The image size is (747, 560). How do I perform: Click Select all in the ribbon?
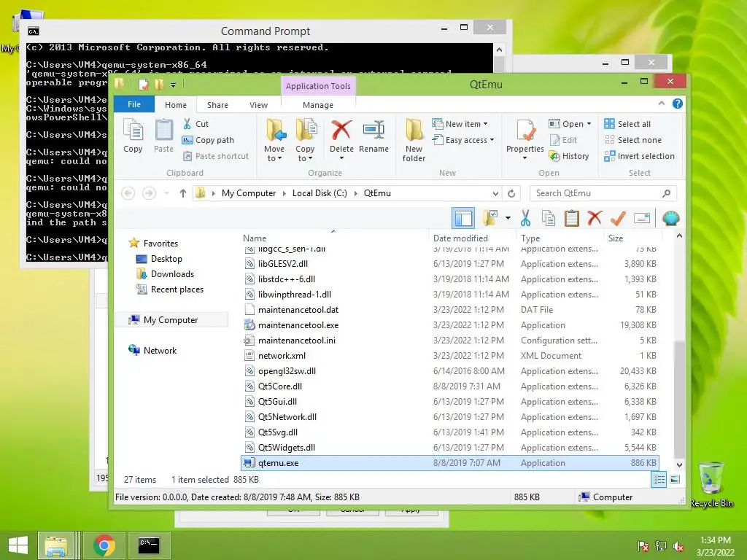coord(627,124)
